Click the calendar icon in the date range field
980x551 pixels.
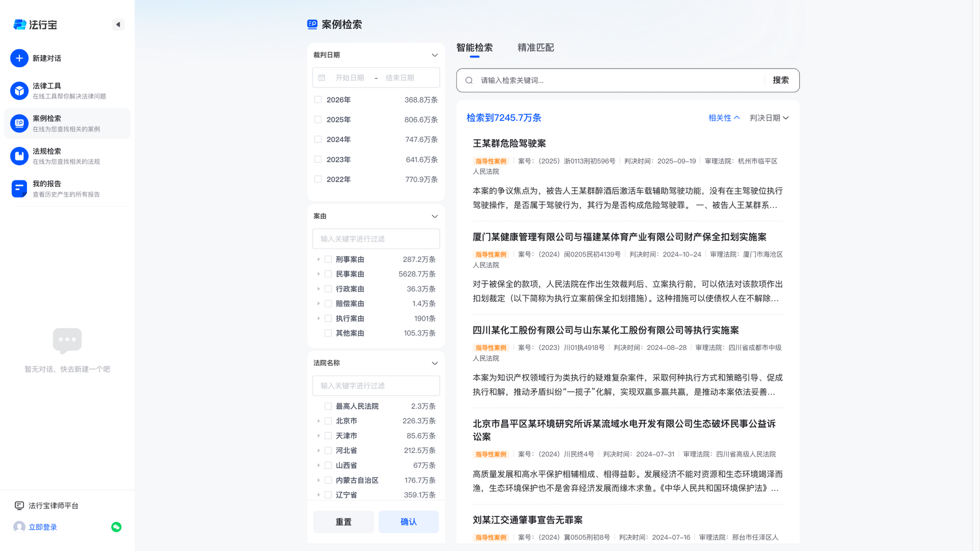[322, 78]
